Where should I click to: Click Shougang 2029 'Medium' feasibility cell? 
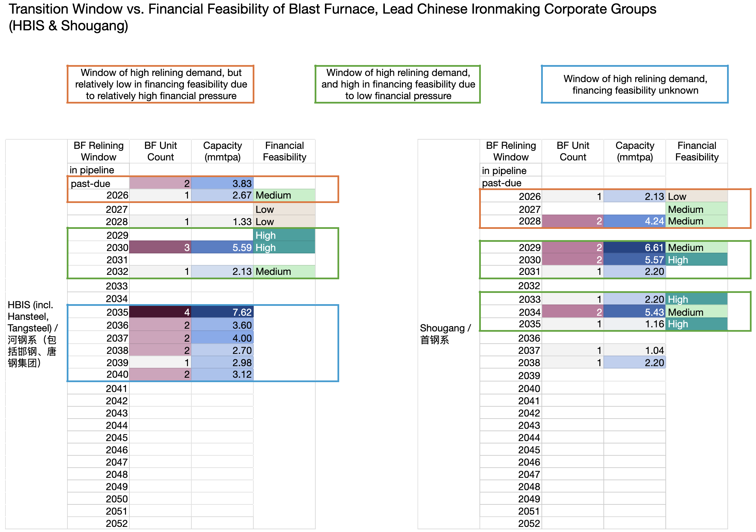(x=697, y=247)
